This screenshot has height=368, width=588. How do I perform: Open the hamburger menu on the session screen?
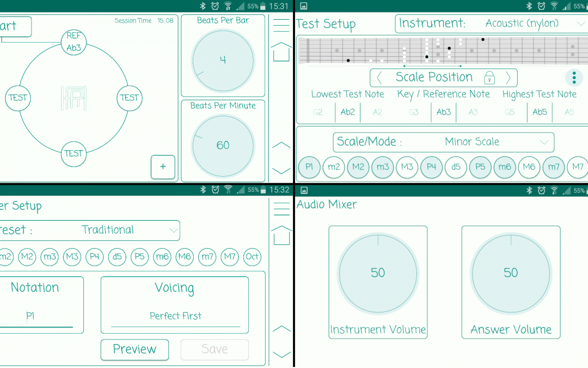click(x=281, y=25)
